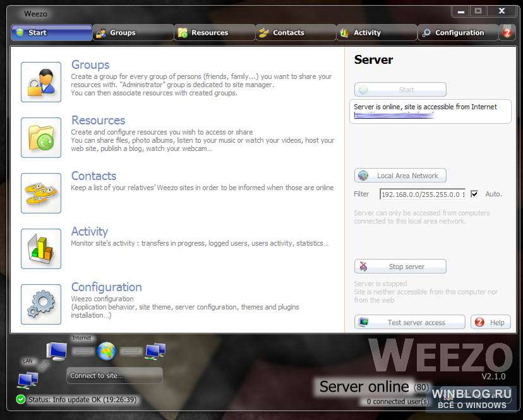Open the Groups heading link
523x420 pixels.
click(90, 64)
